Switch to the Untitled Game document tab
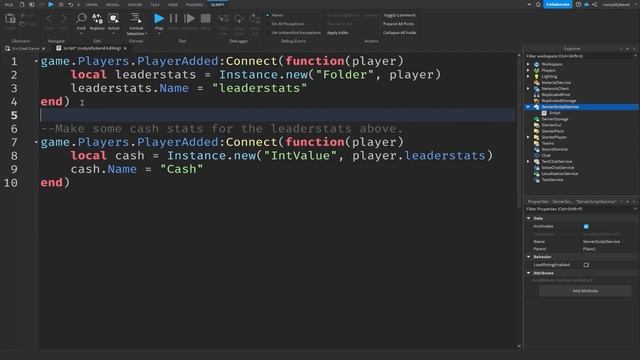The height and width of the screenshot is (360, 640). point(25,48)
